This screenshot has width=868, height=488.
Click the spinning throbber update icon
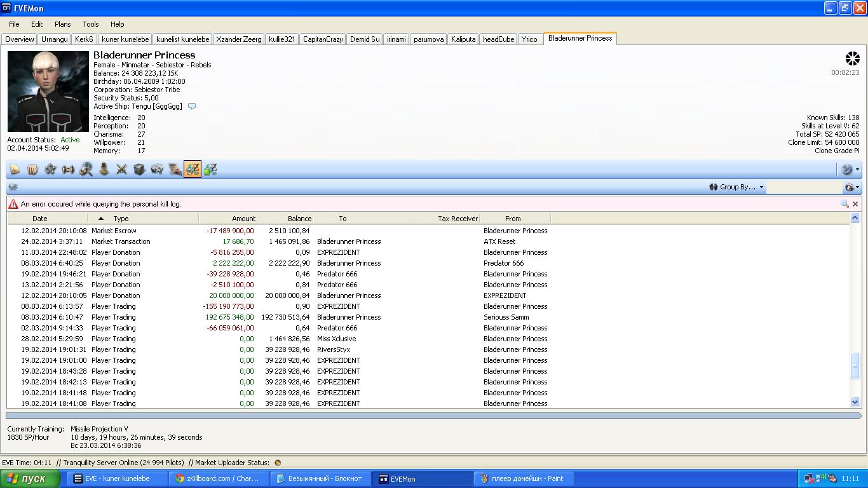pos(851,59)
